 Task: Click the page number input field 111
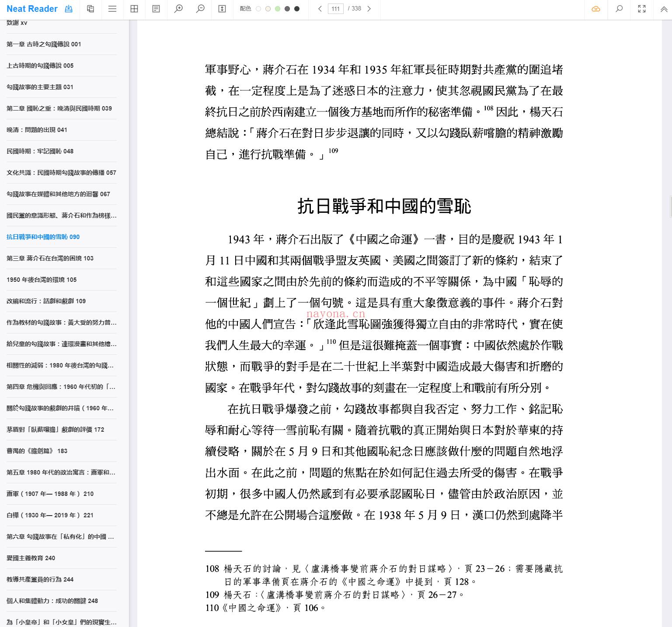(x=335, y=9)
